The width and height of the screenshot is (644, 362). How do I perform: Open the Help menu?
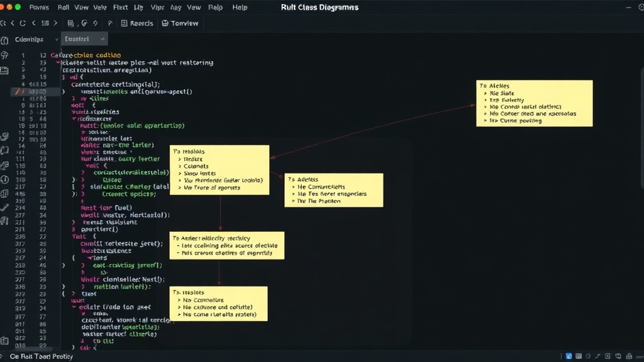point(240,8)
